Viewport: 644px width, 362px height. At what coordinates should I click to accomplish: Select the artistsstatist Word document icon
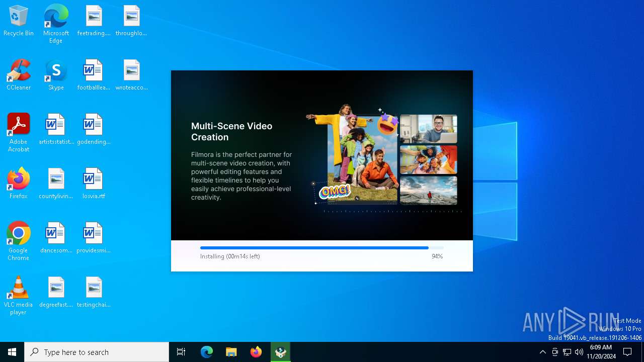point(56,129)
